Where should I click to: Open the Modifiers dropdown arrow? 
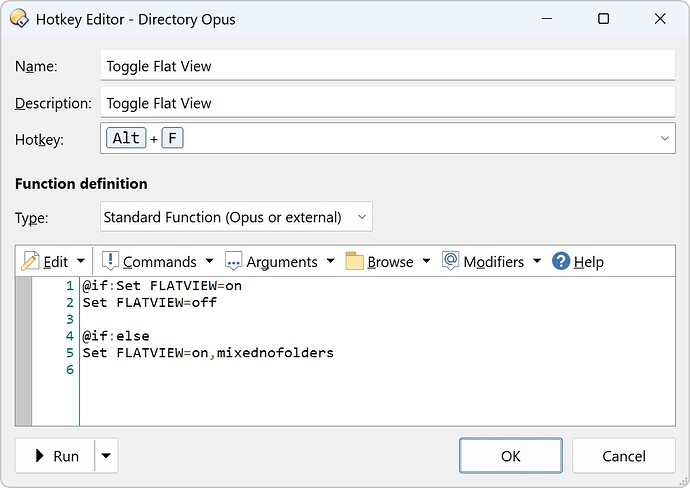pyautogui.click(x=537, y=261)
